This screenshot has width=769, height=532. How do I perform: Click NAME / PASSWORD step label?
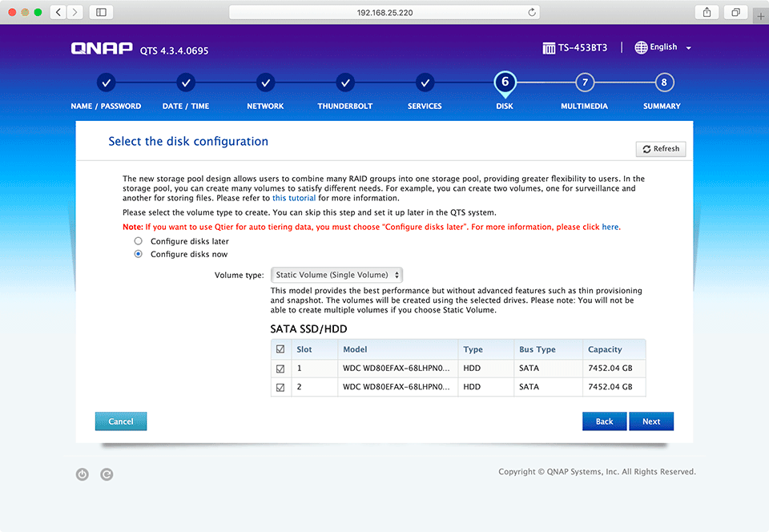(106, 106)
